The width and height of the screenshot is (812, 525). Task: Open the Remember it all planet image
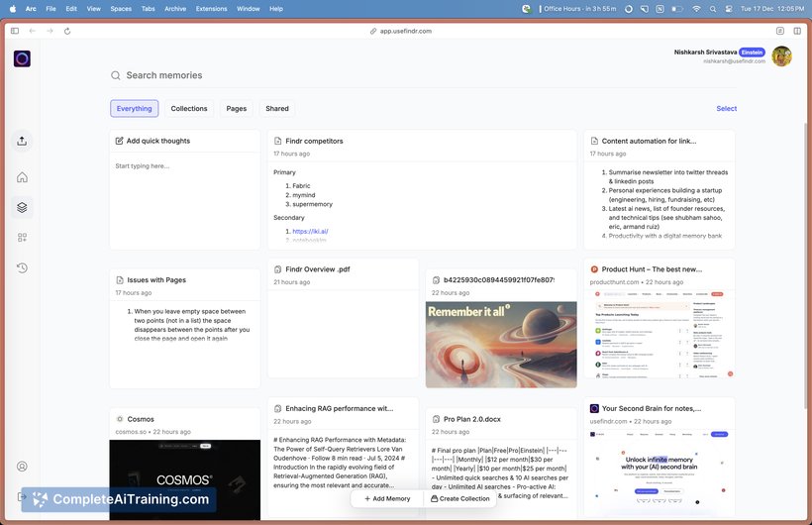(x=501, y=345)
